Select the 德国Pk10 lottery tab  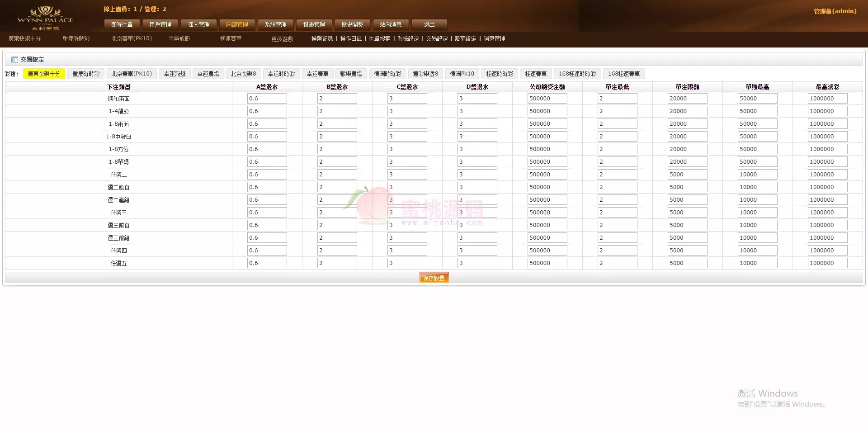coord(462,74)
